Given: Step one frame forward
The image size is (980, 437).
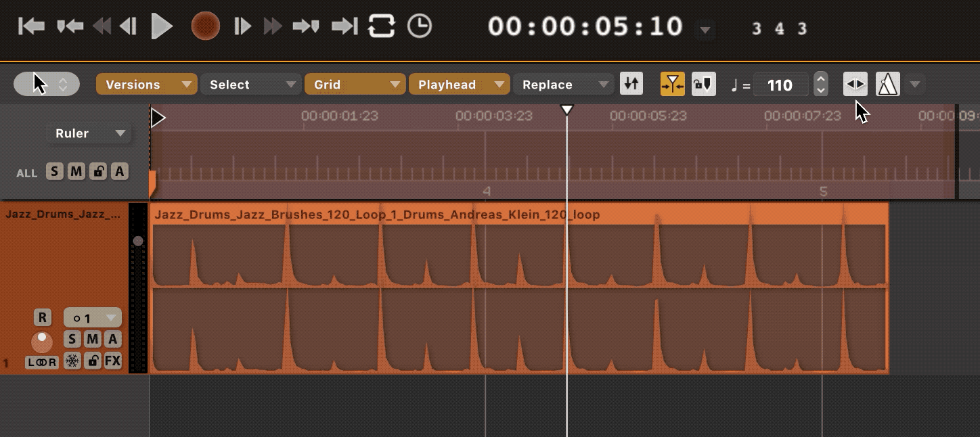Looking at the screenshot, I should tap(242, 26).
